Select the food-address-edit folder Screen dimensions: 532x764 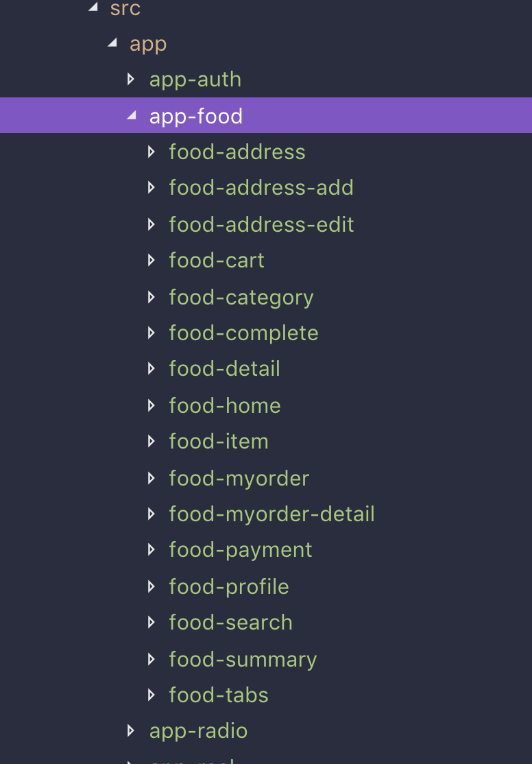coord(261,224)
